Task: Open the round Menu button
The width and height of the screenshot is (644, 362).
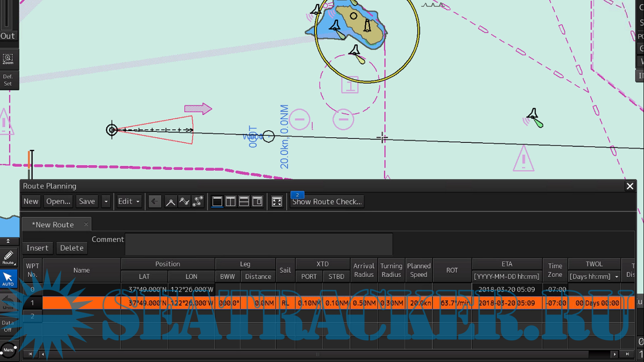Action: coord(8,350)
